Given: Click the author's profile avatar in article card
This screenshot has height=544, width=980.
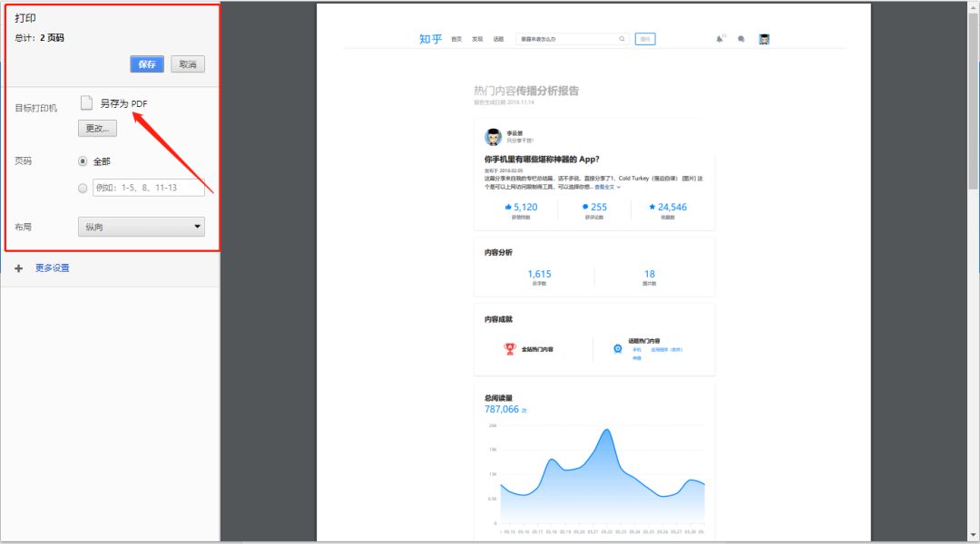Looking at the screenshot, I should pos(493,137).
